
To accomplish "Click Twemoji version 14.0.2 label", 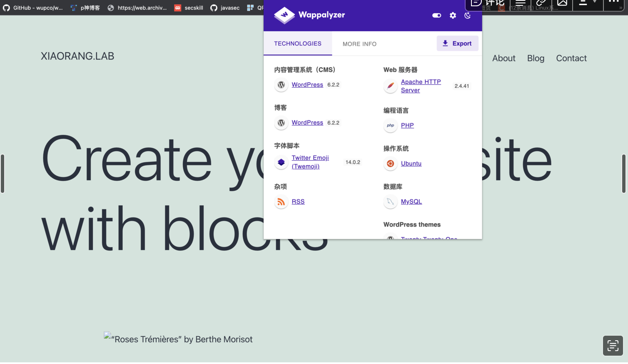I will [353, 162].
